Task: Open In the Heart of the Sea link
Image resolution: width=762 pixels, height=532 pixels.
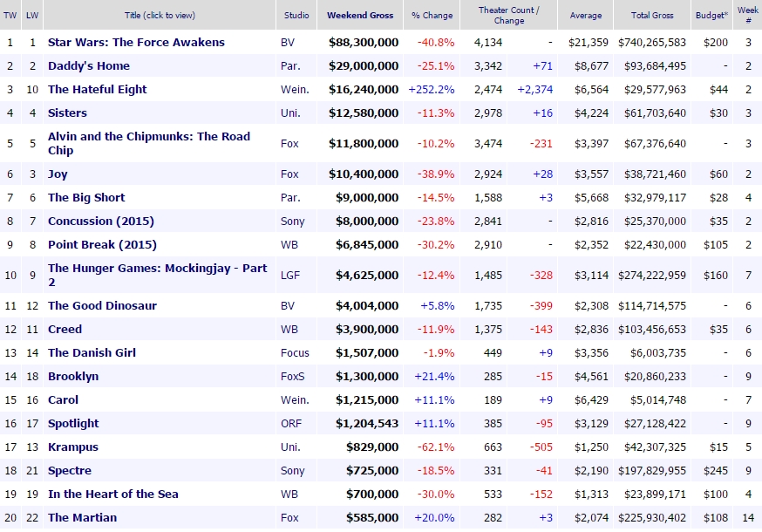Action: 112,494
